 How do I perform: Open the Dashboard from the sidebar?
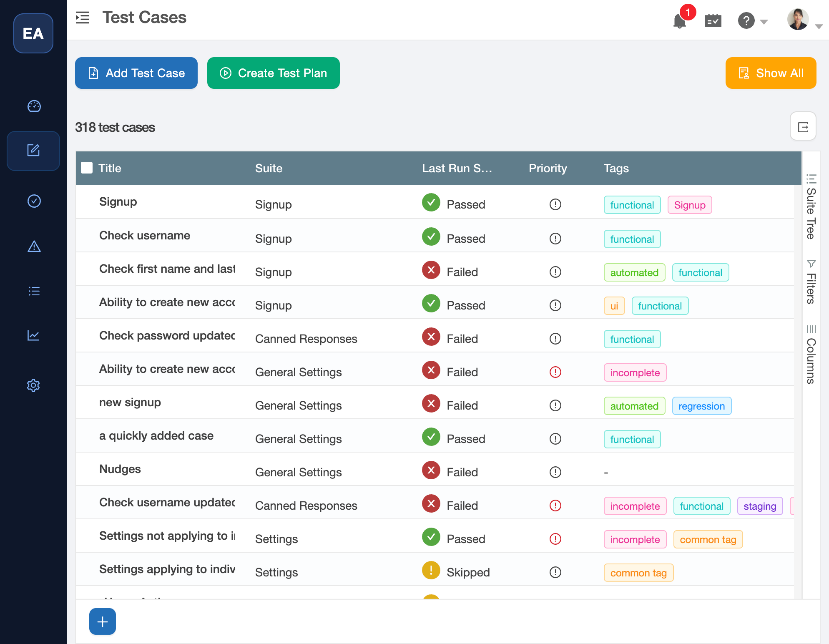click(33, 106)
